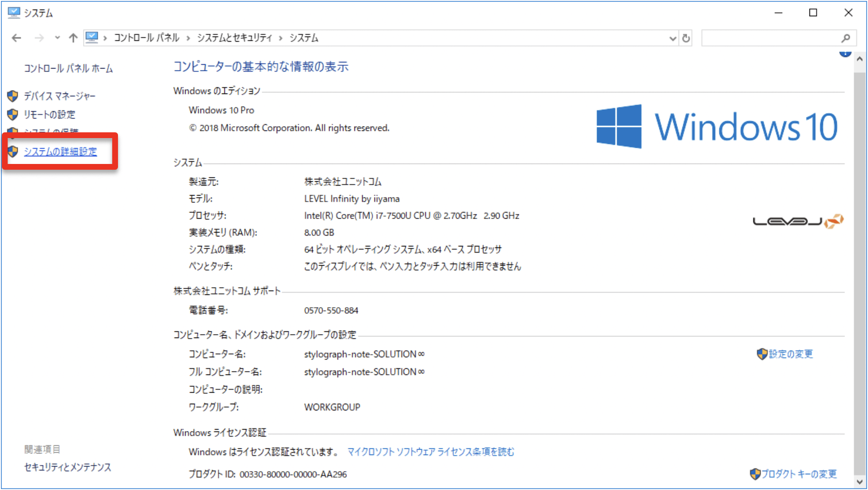
Task: Click the Control Panel search field
Action: (778, 38)
